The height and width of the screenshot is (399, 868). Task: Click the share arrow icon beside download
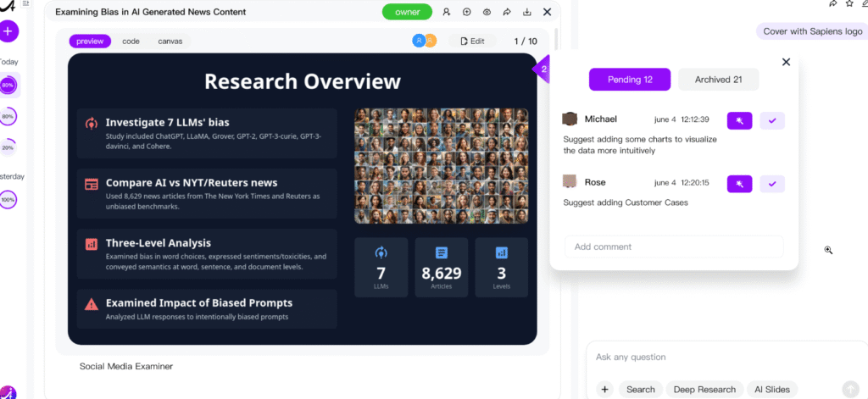pos(507,12)
